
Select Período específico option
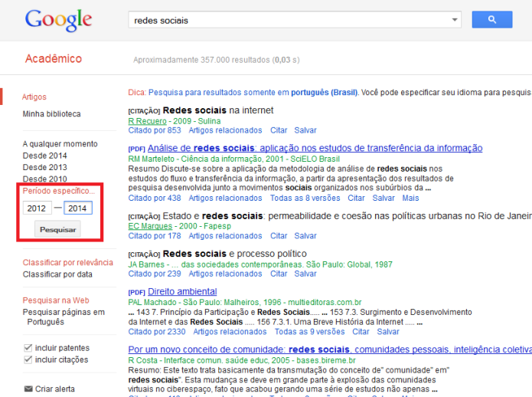59,191
